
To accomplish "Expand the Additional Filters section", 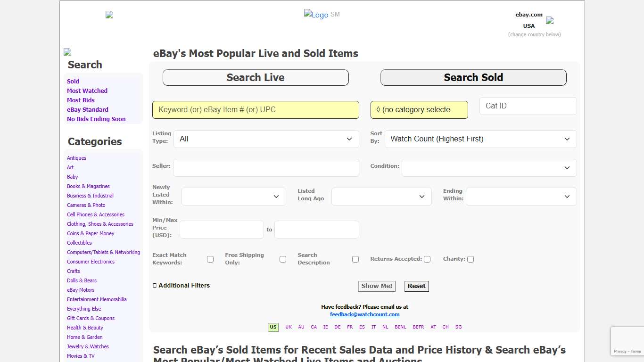I will (x=181, y=285).
